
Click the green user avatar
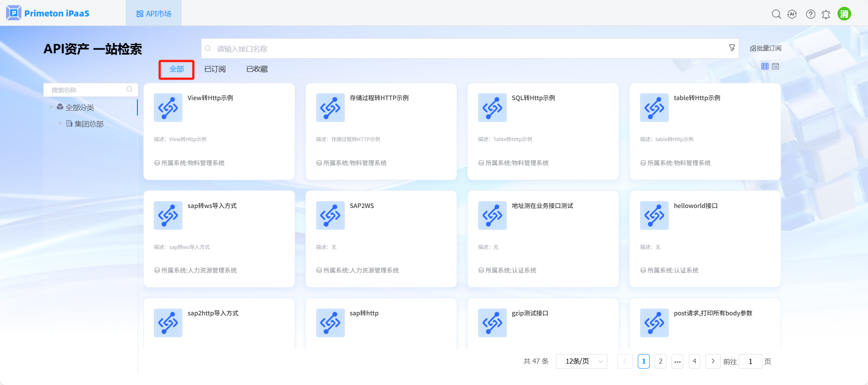click(844, 14)
